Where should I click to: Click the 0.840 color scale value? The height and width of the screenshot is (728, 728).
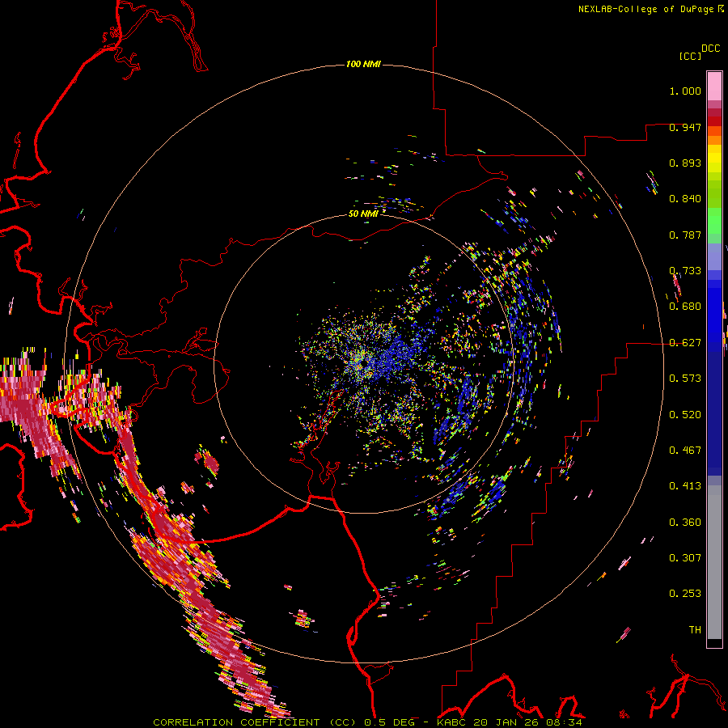(685, 199)
